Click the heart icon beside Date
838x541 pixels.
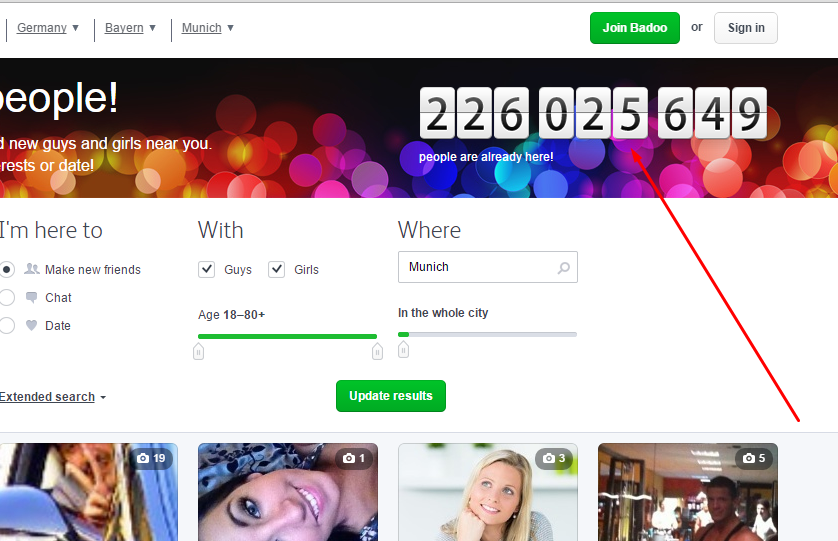pyautogui.click(x=32, y=325)
